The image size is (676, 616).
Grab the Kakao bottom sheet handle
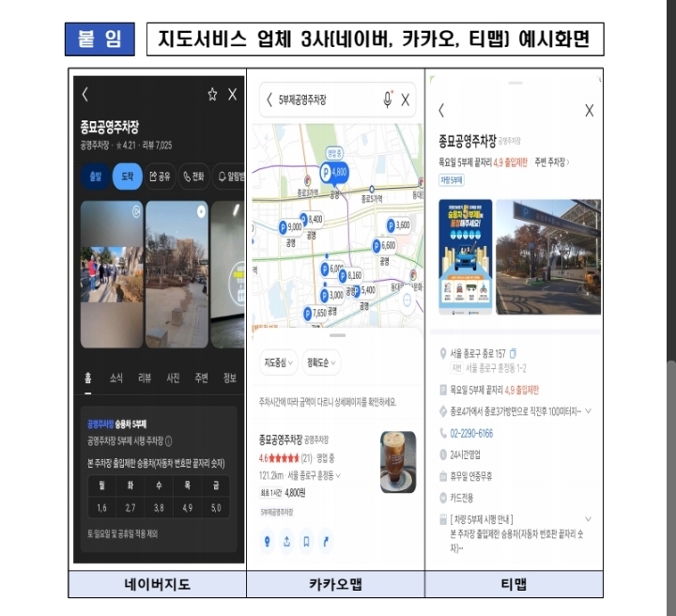338,335
